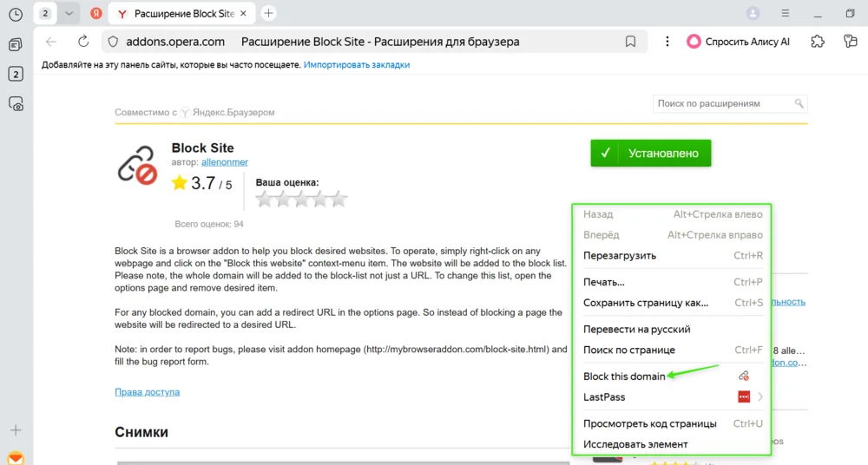The image size is (868, 465).
Task: Click the magnifier icon in the extensions search
Action: point(799,103)
